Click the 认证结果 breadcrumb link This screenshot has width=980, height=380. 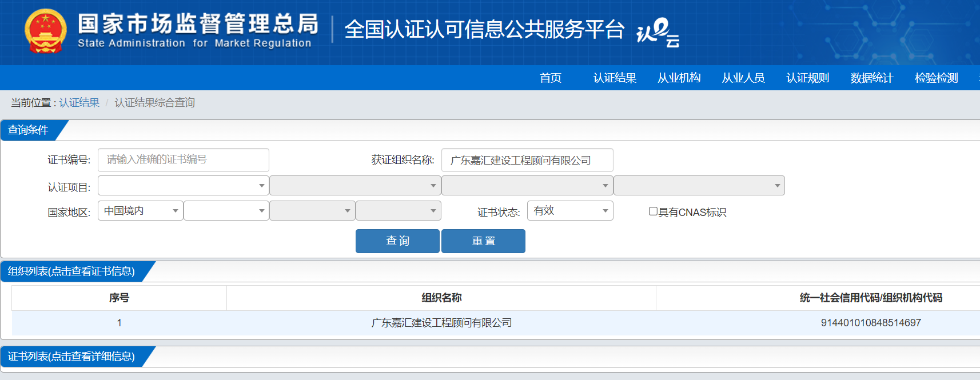click(x=79, y=102)
